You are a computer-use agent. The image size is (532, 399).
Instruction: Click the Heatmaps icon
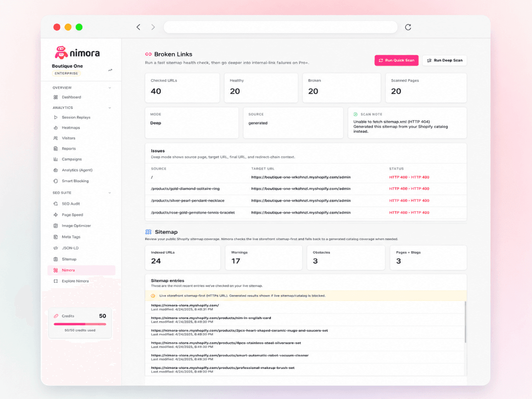click(x=56, y=128)
